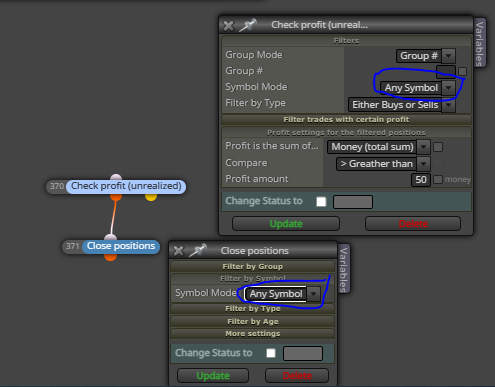Expand Filter by Group section
495x387 pixels.
[253, 267]
